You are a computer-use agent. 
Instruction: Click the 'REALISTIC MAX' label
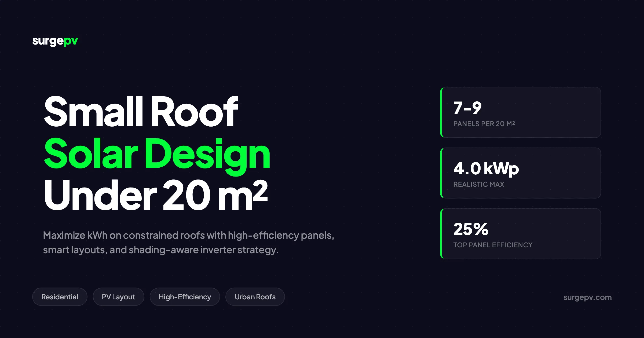[x=479, y=184]
